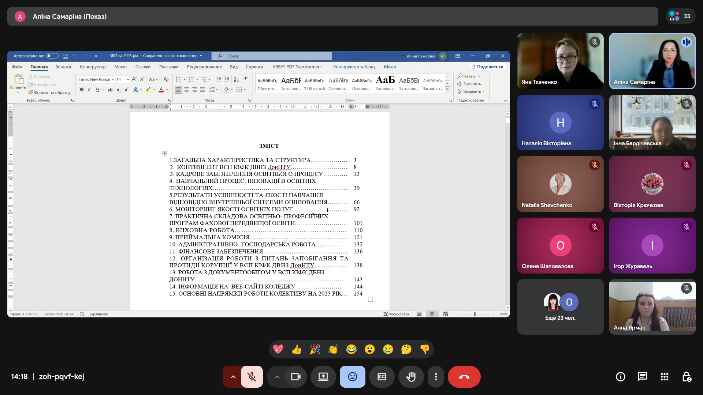Toggle the highlighted reactions smiley button

click(x=352, y=377)
